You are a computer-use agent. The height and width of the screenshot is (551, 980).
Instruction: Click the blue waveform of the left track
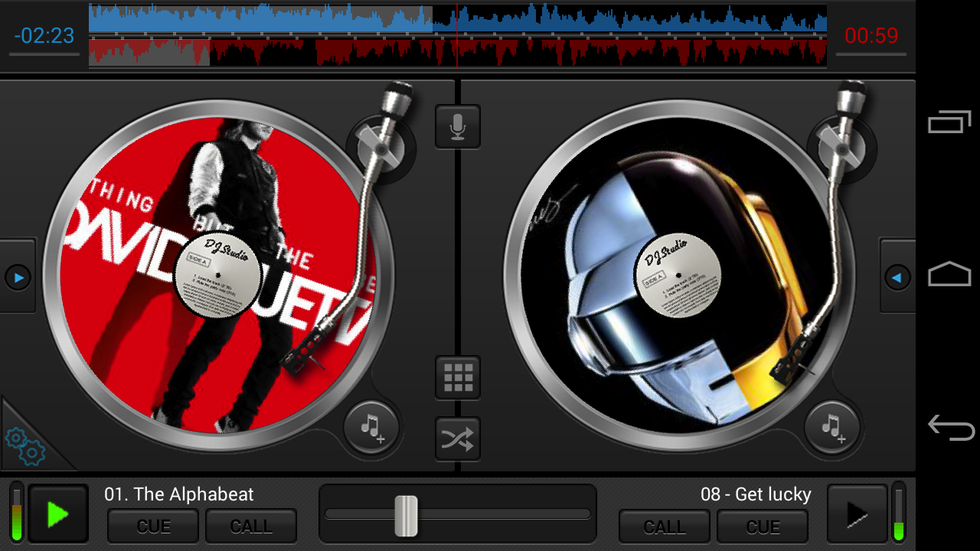[458, 19]
